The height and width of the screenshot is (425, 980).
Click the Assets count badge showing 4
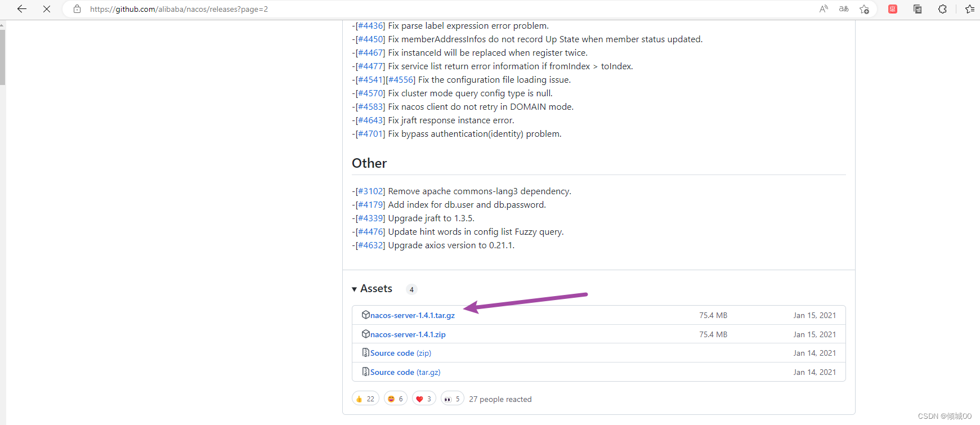[411, 289]
